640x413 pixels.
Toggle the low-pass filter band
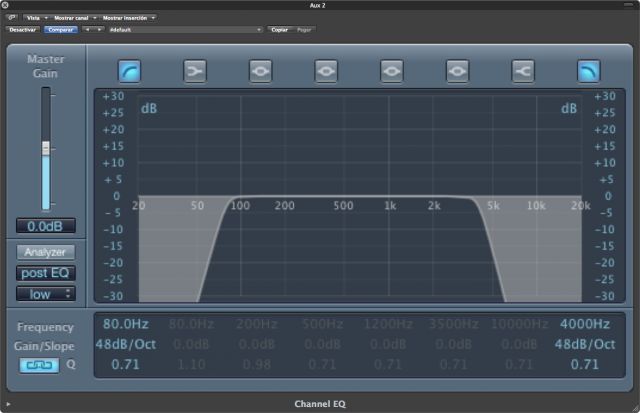click(588, 70)
